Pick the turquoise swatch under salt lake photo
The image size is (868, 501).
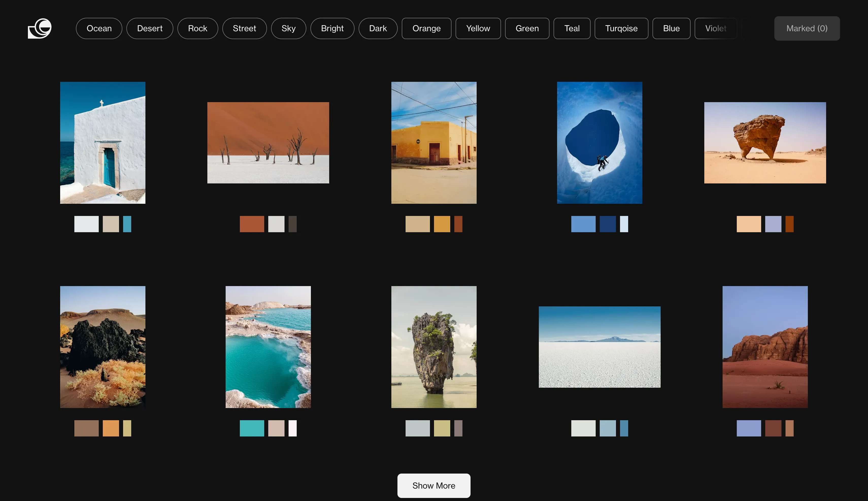(252, 428)
